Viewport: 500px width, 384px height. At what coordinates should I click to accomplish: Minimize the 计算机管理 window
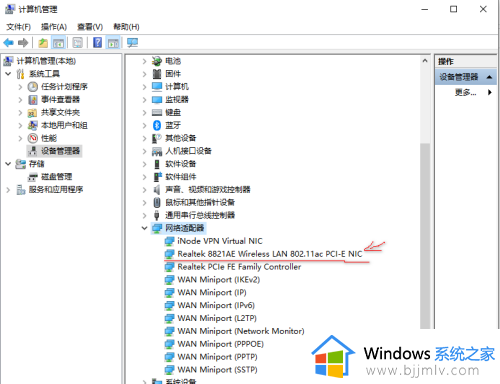coord(425,9)
